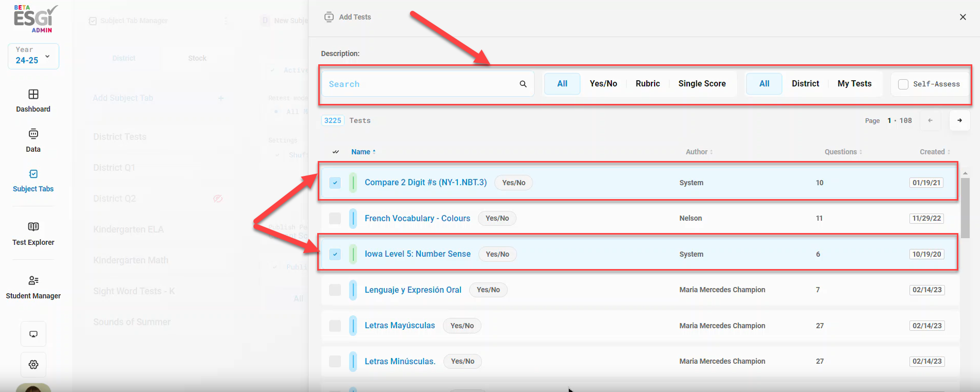Check the French Vocabulary - Colours checkbox
980x392 pixels.
tap(335, 218)
